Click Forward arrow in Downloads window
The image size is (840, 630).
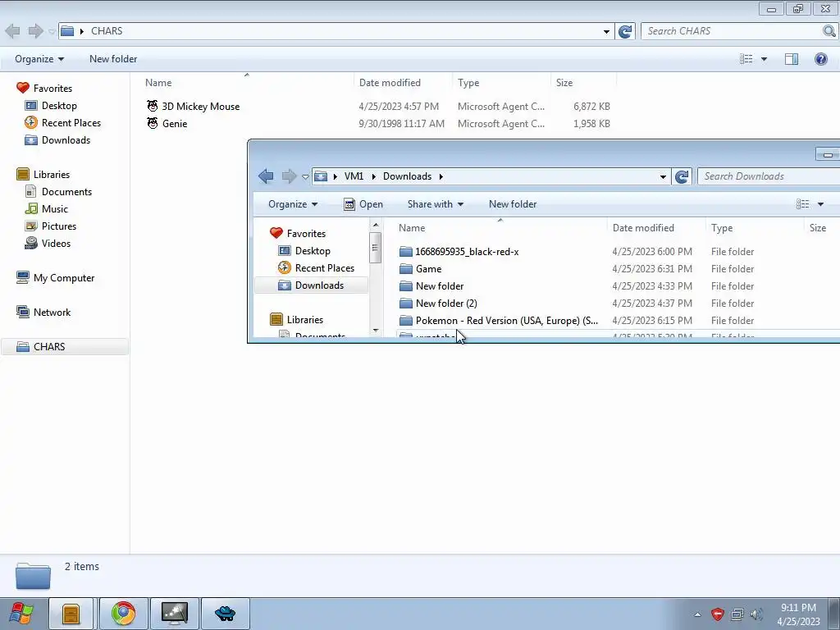tap(289, 176)
